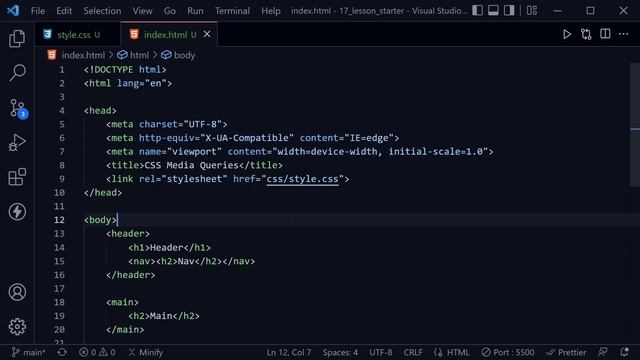Click the minimap scrollbar on the right
640x360 pixels.
[635, 124]
